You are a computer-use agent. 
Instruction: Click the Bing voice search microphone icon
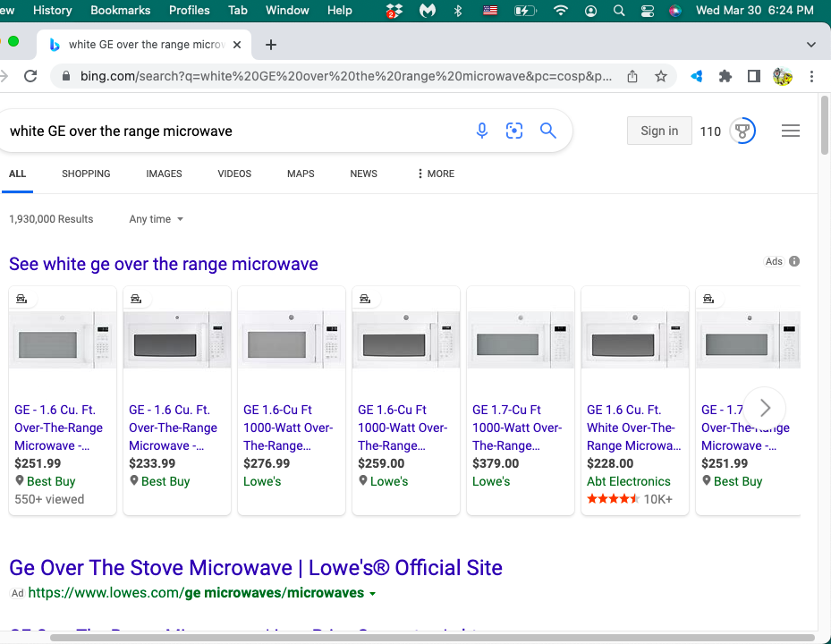pyautogui.click(x=482, y=131)
